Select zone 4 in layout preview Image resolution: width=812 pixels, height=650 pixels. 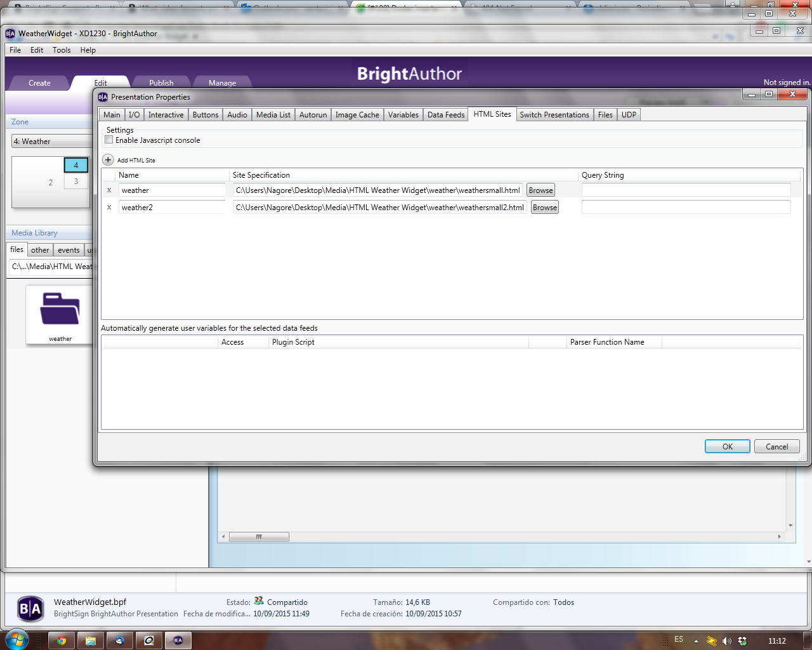[76, 165]
